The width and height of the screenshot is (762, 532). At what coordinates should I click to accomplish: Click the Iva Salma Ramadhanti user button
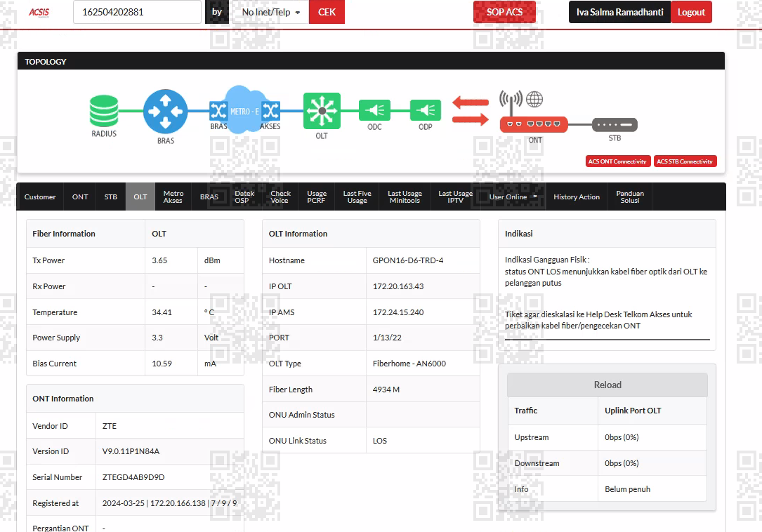[619, 12]
